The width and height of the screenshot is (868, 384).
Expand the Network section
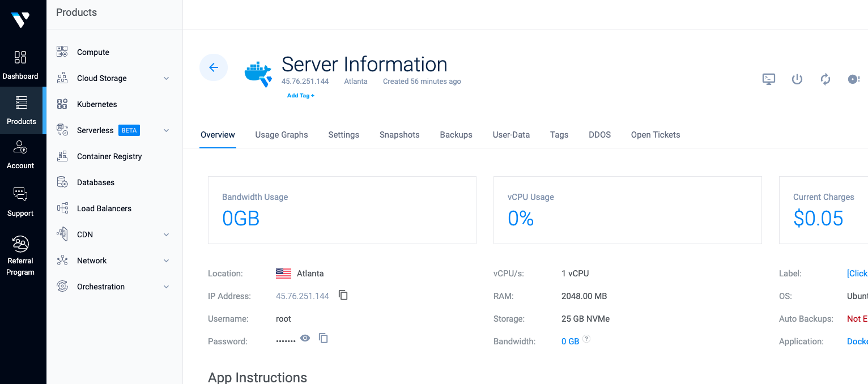[166, 261]
